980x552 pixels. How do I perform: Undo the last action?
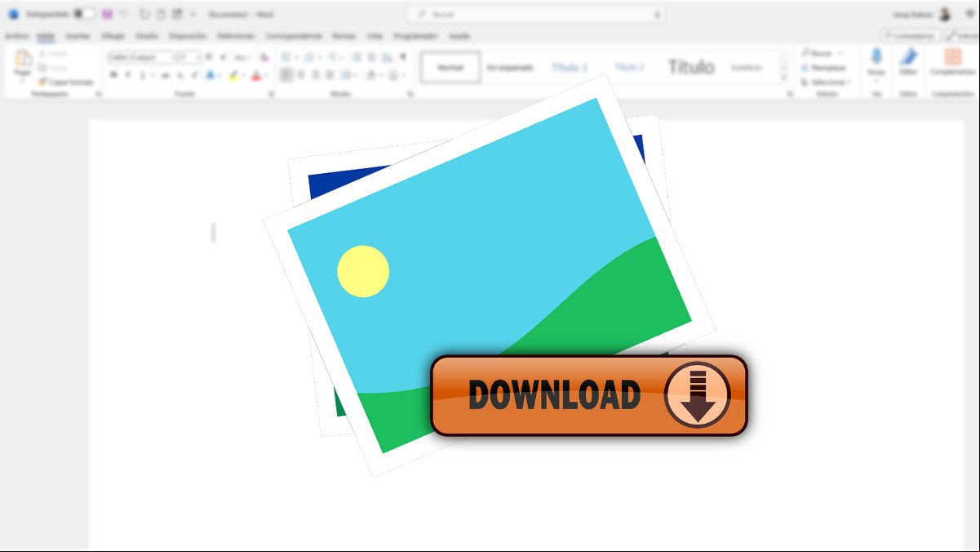coord(124,15)
